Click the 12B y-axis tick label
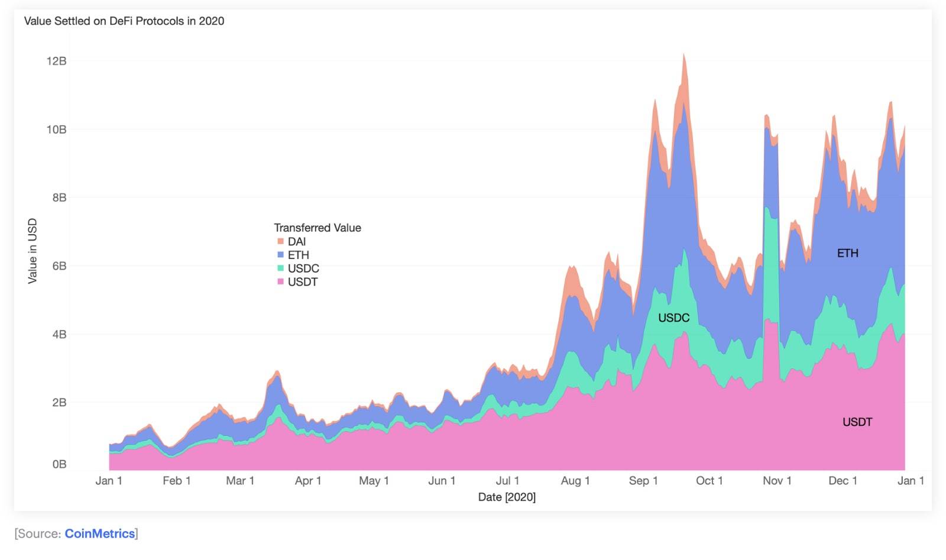 pos(56,61)
